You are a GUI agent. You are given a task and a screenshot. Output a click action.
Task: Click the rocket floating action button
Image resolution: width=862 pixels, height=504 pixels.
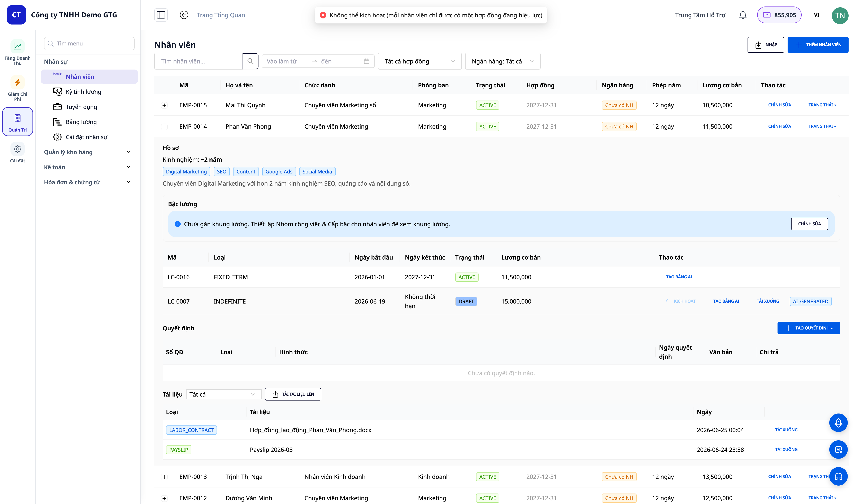pyautogui.click(x=838, y=423)
